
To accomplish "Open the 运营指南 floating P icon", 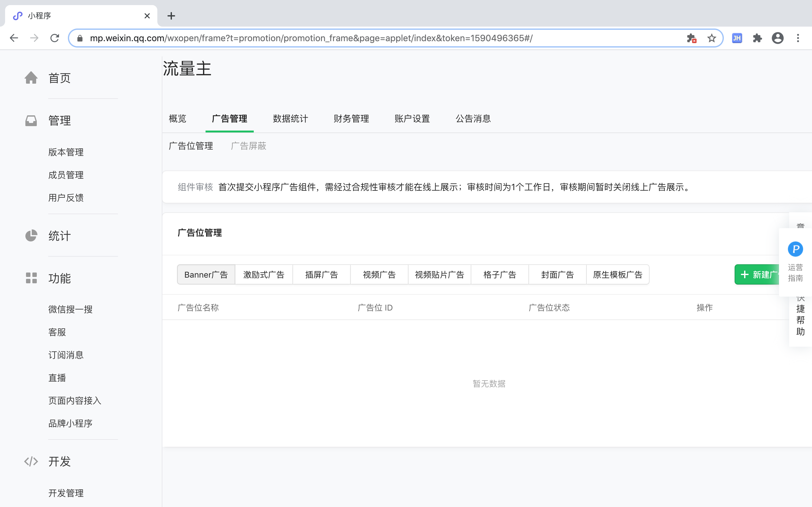I will point(795,249).
